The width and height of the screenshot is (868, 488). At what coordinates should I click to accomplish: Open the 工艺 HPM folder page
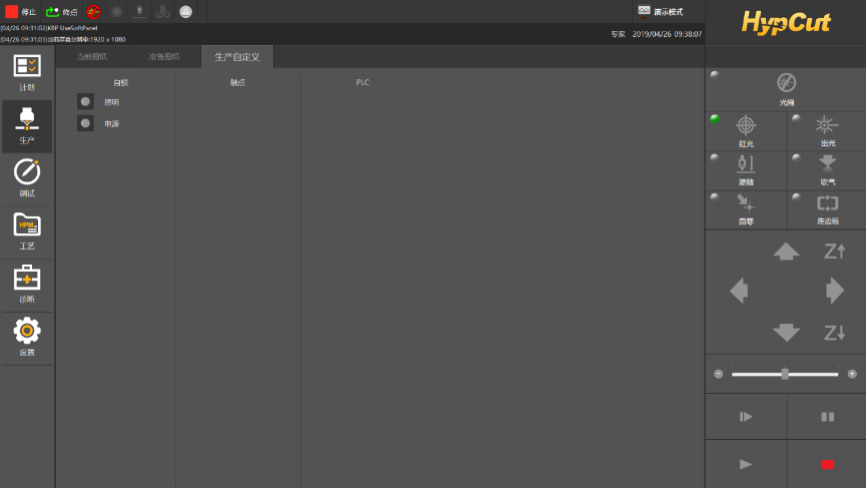(27, 230)
